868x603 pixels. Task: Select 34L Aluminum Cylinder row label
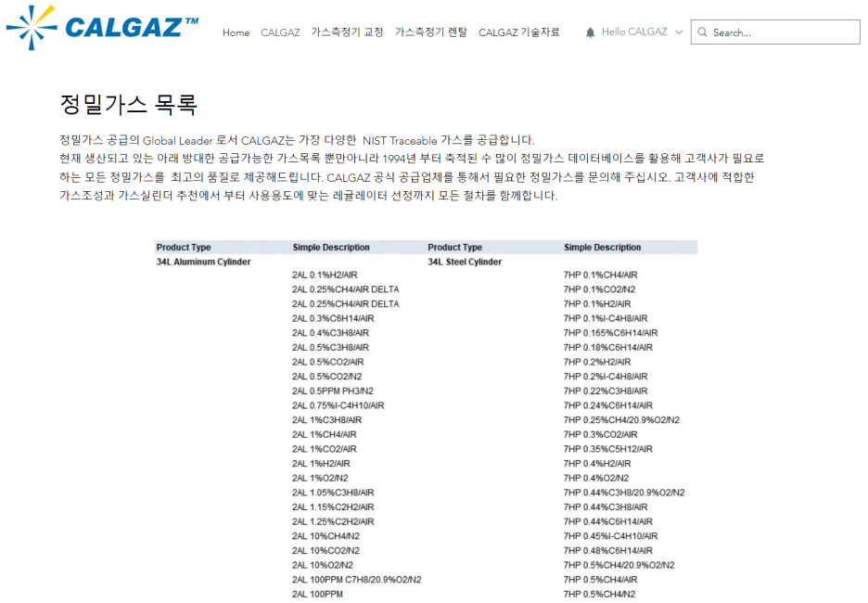[x=203, y=262]
